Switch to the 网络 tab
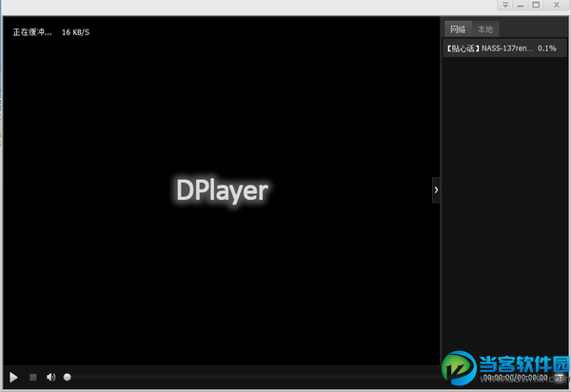The width and height of the screenshot is (571, 392). pos(458,29)
